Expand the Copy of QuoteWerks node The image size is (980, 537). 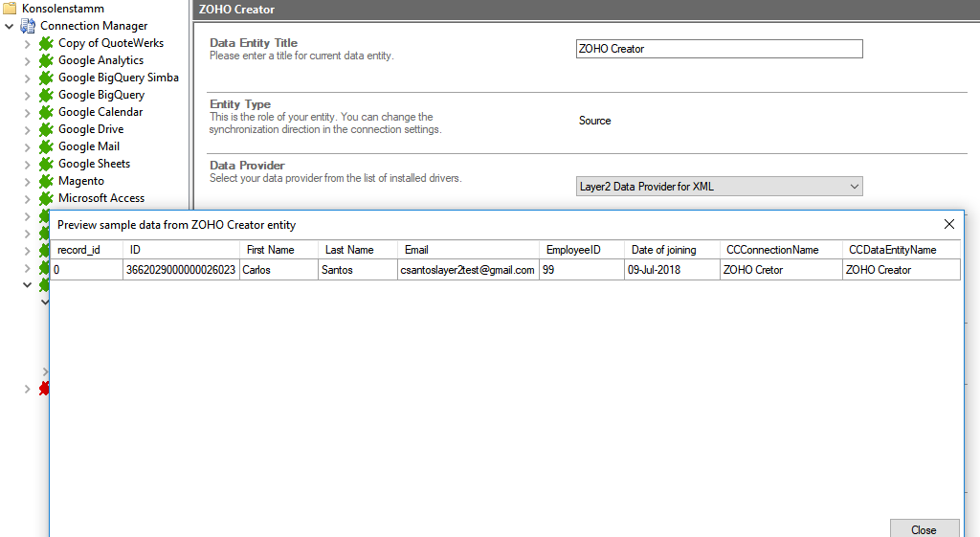point(27,43)
